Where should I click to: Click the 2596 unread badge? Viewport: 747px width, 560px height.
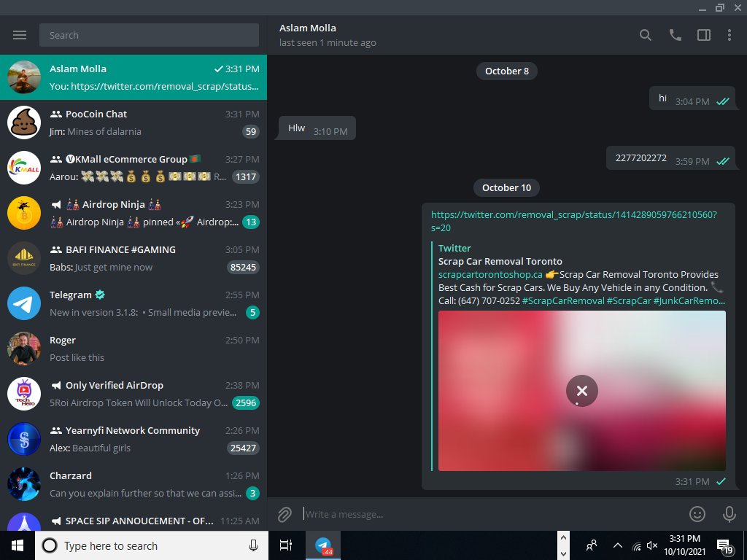click(246, 403)
